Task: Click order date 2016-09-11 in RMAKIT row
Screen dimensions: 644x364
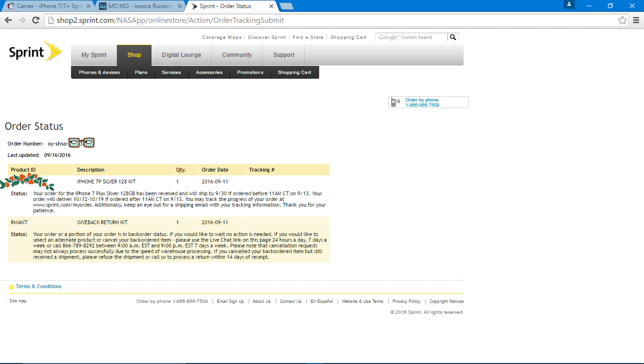Action: point(215,222)
